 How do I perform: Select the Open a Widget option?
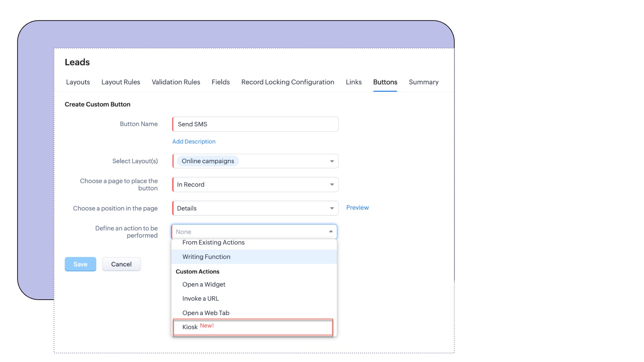[204, 285]
